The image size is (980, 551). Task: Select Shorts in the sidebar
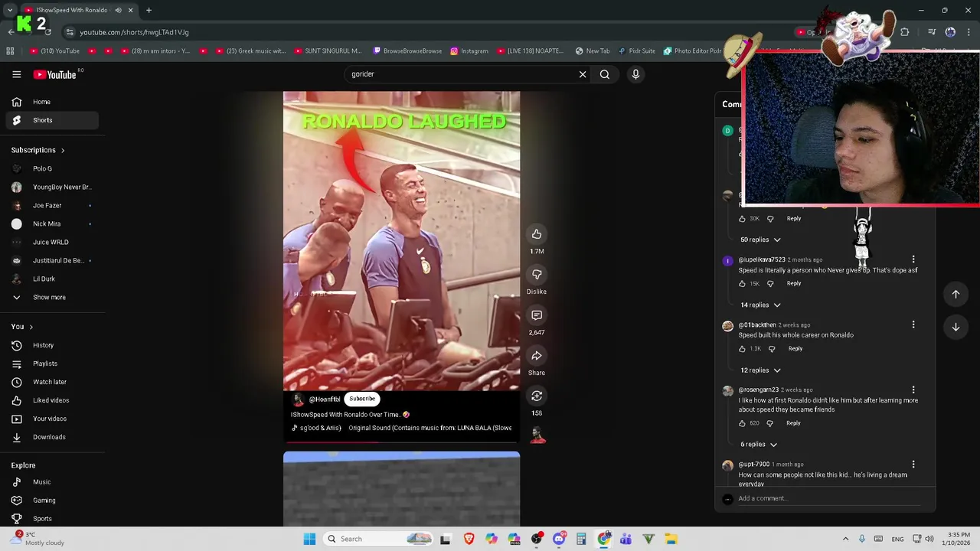[x=52, y=120]
